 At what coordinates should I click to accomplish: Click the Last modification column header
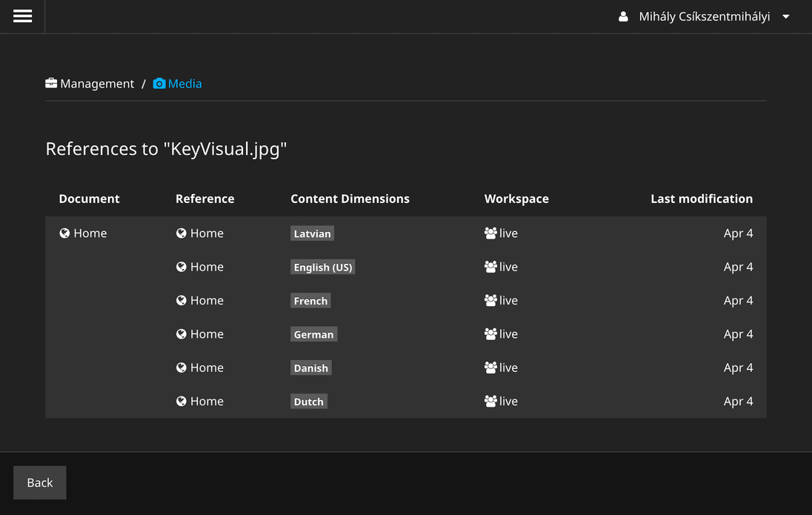coord(702,199)
